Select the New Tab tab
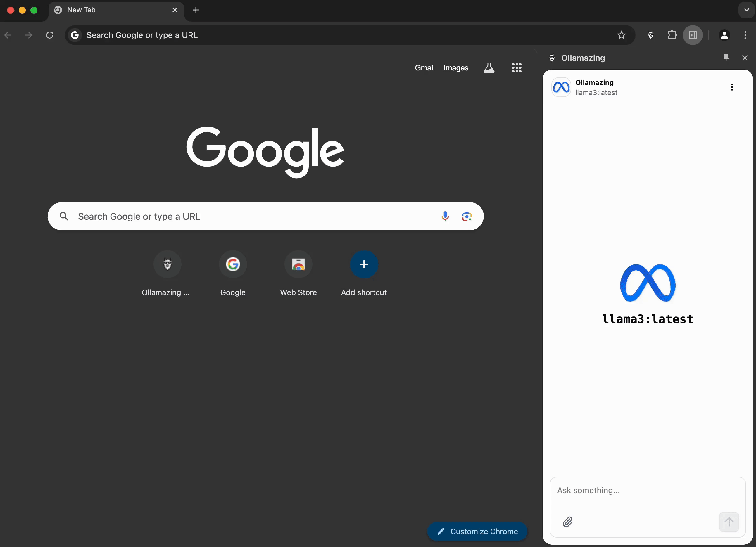Image resolution: width=756 pixels, height=547 pixels. pyautogui.click(x=116, y=10)
